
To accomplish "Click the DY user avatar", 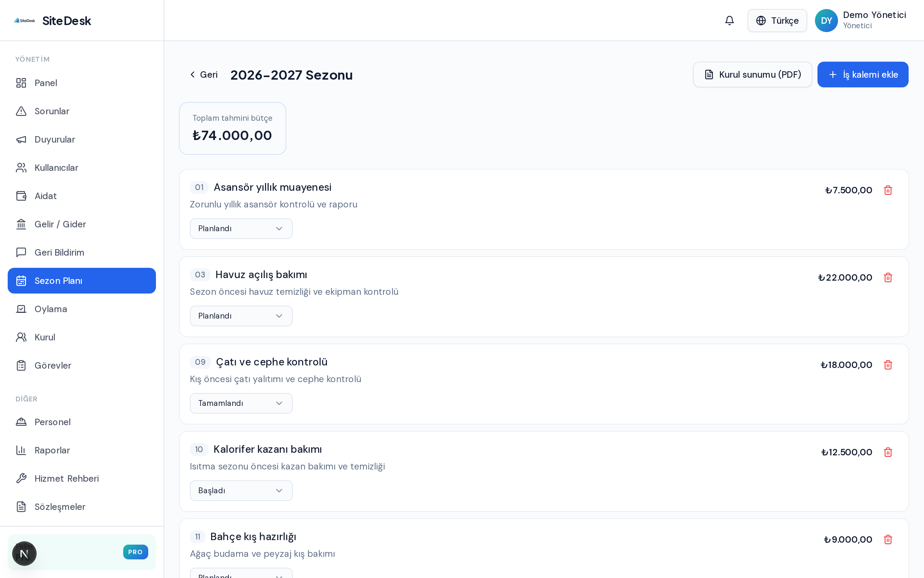I will (826, 21).
